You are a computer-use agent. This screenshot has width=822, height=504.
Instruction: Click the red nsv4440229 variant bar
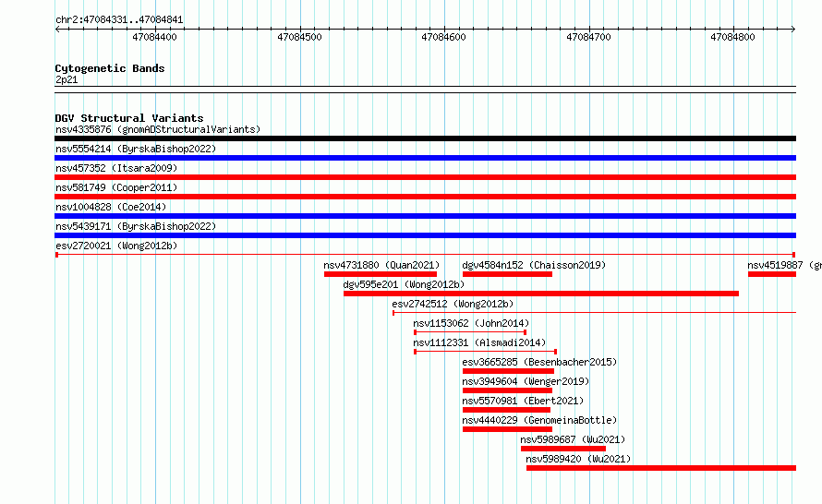(507, 429)
